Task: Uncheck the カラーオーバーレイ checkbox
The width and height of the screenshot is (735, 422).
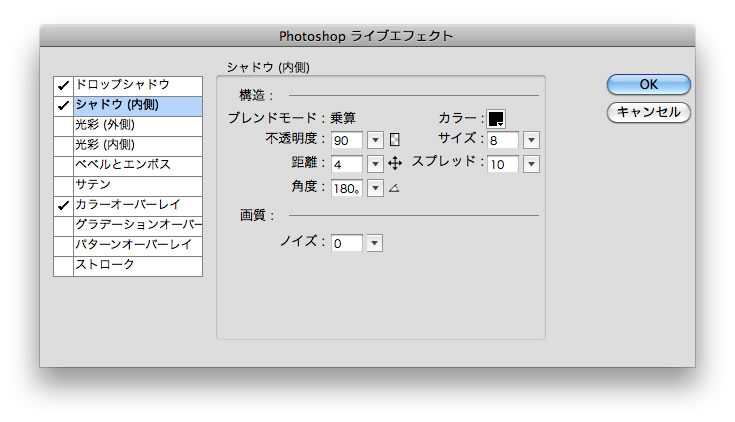Action: [x=63, y=205]
